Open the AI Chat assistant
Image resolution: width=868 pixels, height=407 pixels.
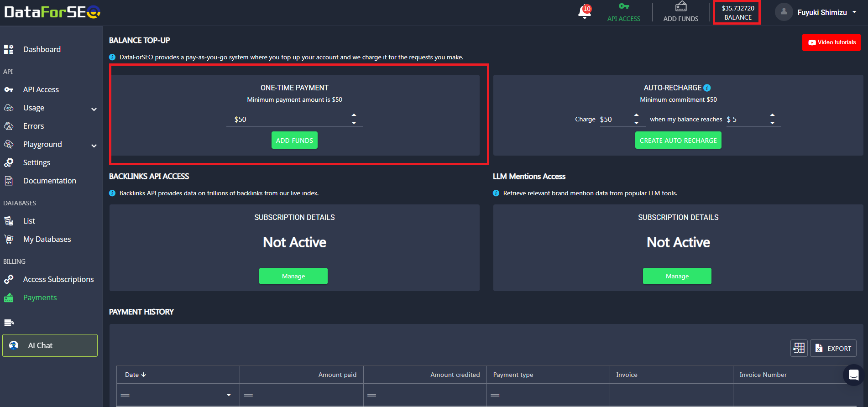click(50, 345)
